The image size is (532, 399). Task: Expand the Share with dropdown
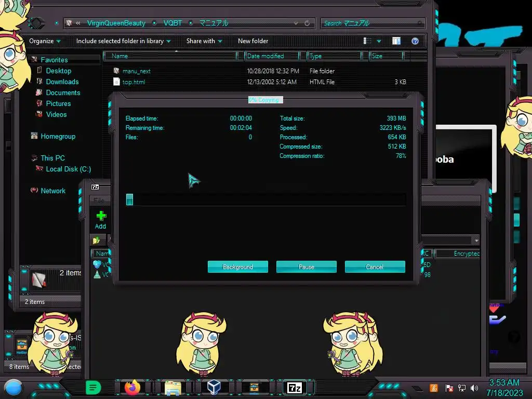204,41
